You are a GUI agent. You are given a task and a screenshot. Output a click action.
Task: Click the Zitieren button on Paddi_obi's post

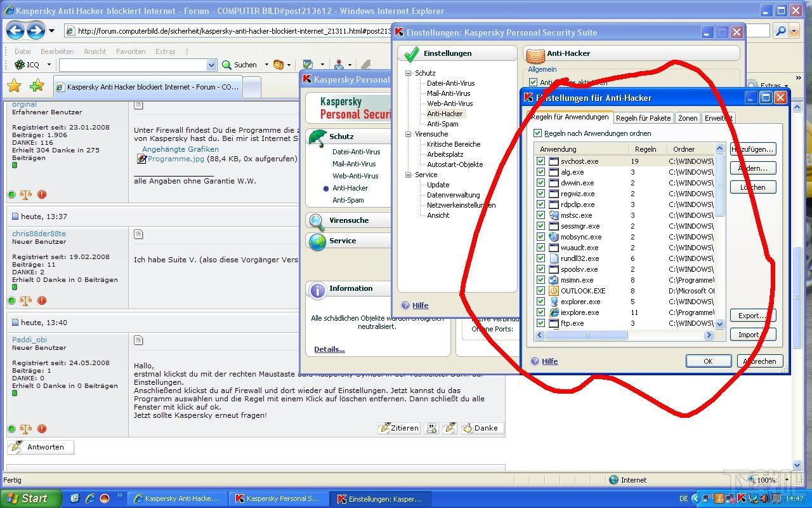pyautogui.click(x=399, y=428)
